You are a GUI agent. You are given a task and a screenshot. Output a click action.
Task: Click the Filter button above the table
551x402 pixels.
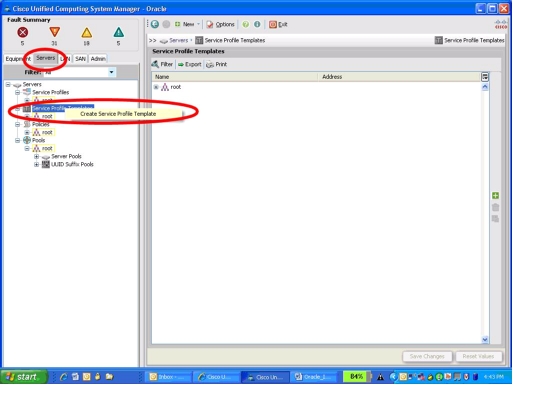(x=162, y=64)
